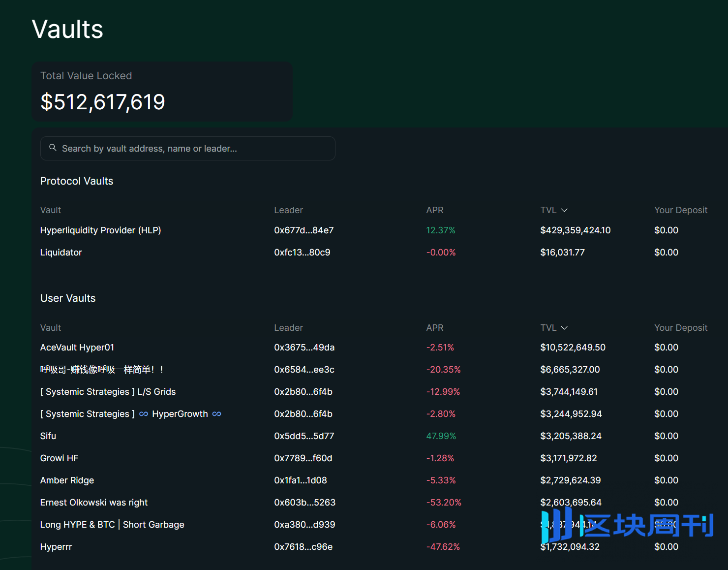The height and width of the screenshot is (570, 728).
Task: Click the search magnifier icon
Action: pos(53,148)
